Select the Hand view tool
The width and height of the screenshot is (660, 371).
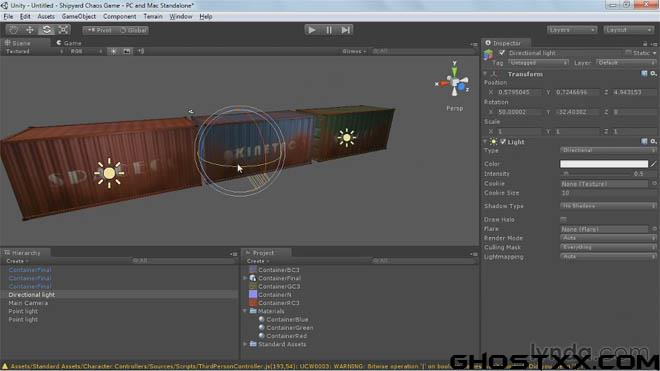click(x=13, y=30)
